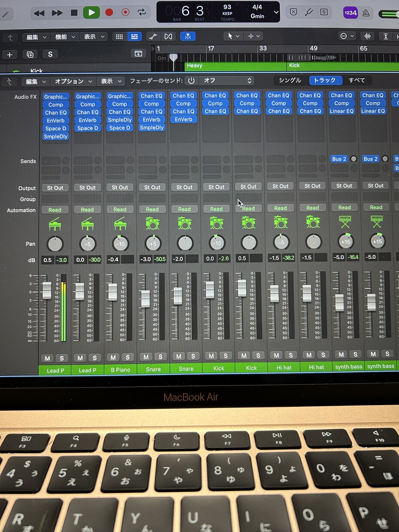Open the Space D plugin on the B Piano channel
This screenshot has height=532, width=399.
pos(120,128)
